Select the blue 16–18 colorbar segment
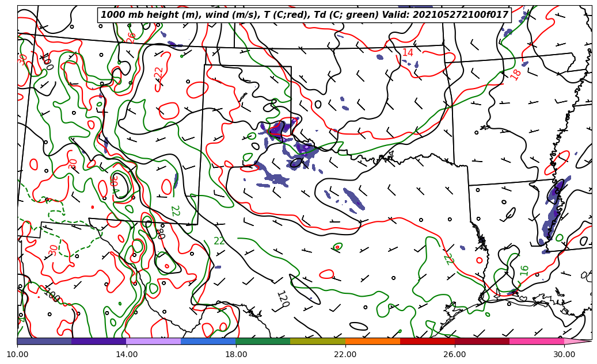This screenshot has width=597, height=364. pyautogui.click(x=208, y=341)
